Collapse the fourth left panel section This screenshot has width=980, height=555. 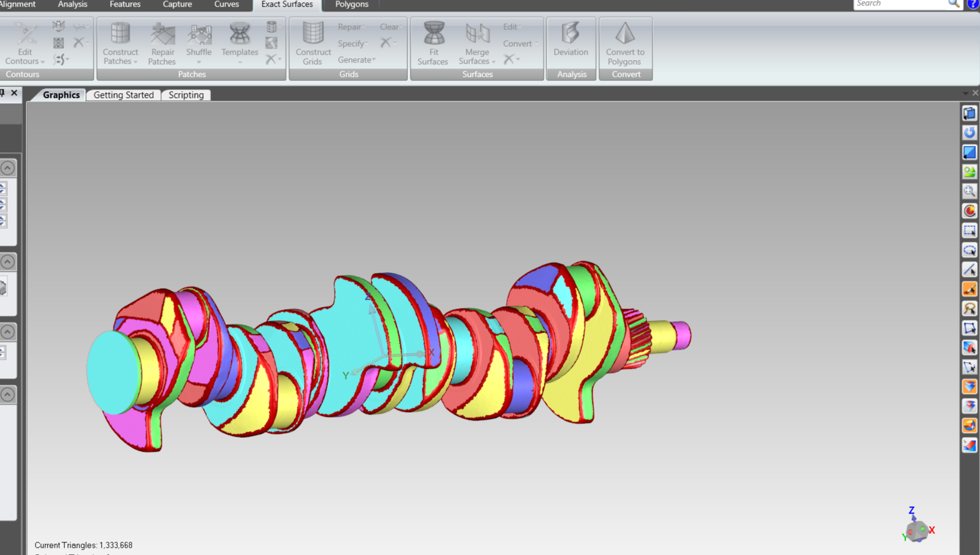pyautogui.click(x=8, y=395)
